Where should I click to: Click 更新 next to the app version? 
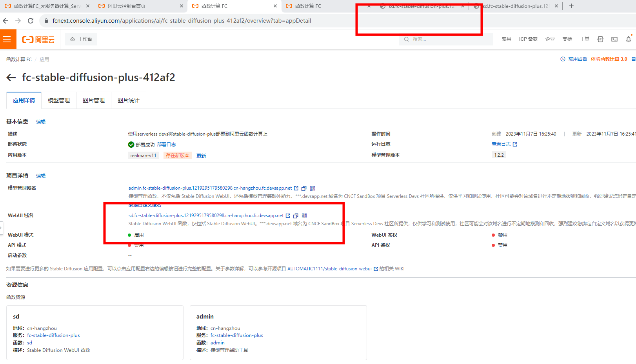(x=201, y=156)
